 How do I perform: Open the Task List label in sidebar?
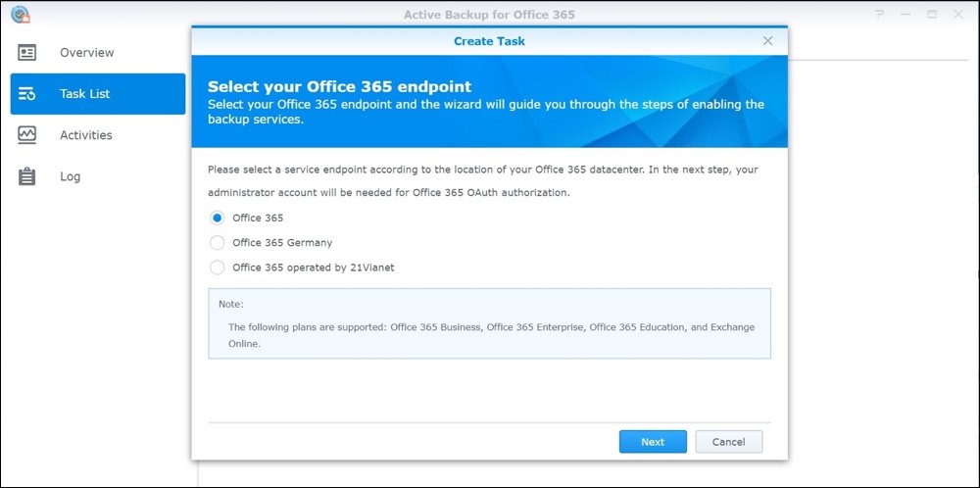(84, 94)
